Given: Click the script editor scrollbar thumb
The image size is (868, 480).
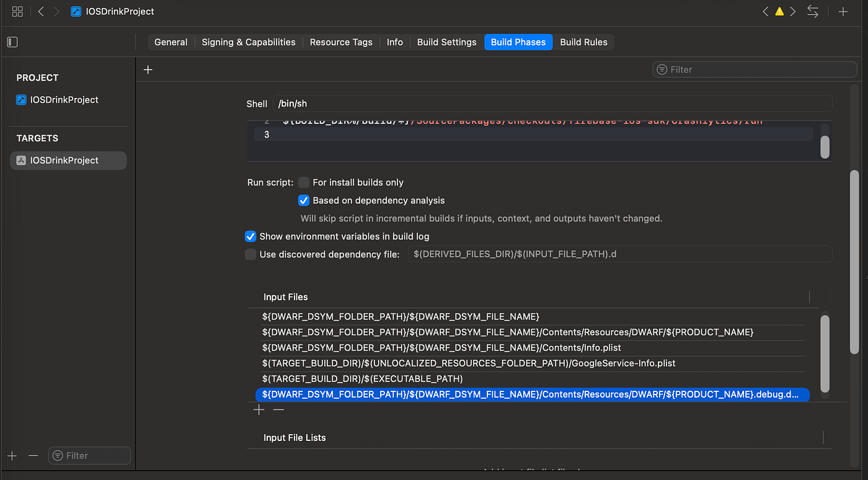Looking at the screenshot, I should point(825,147).
